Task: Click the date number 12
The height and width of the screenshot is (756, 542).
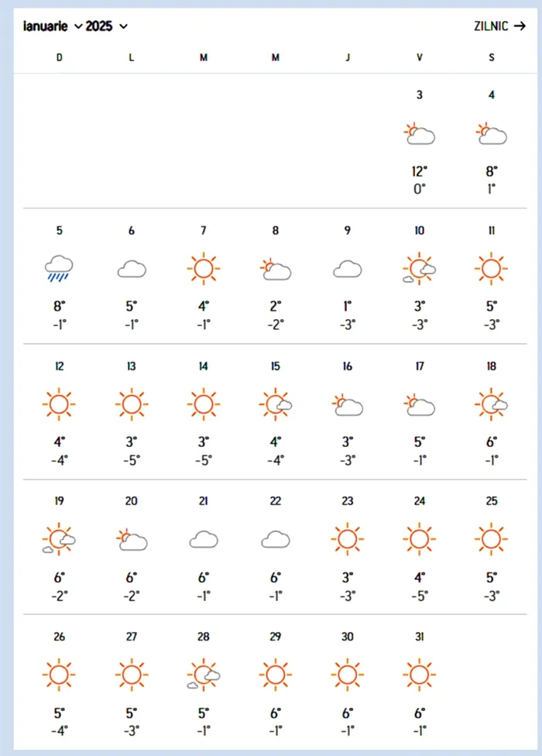Action: click(60, 366)
